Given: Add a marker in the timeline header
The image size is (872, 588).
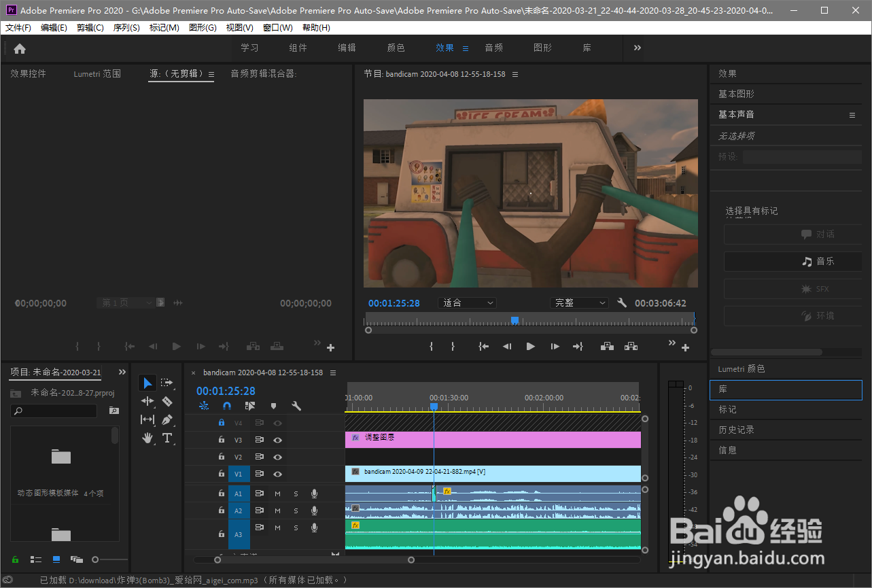Looking at the screenshot, I should 273,406.
